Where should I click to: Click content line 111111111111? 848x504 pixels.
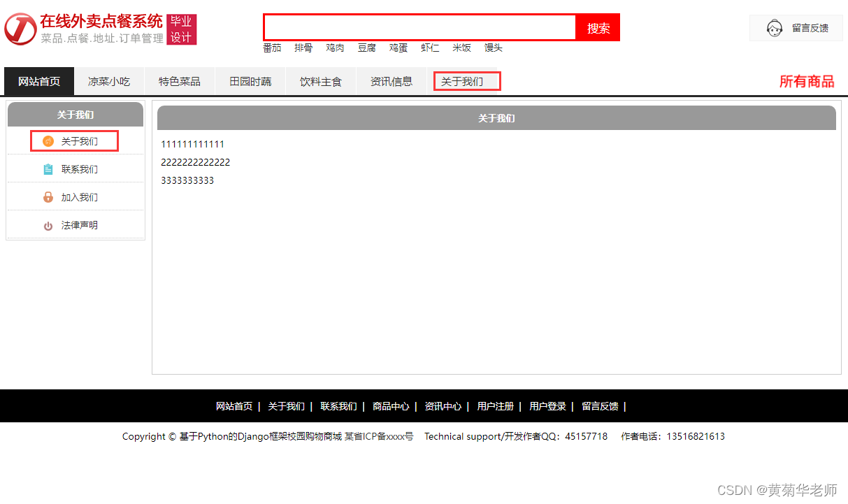193,144
